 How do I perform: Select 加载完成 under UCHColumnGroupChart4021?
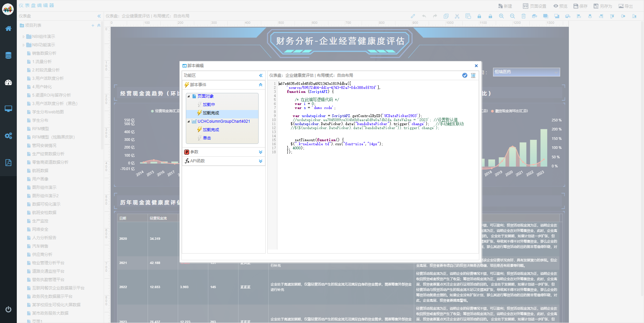pos(211,130)
